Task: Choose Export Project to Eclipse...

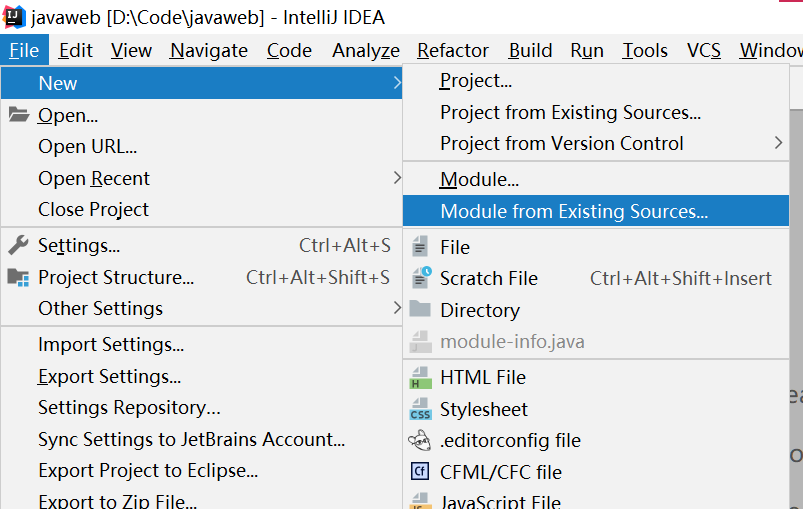Action: [201, 471]
